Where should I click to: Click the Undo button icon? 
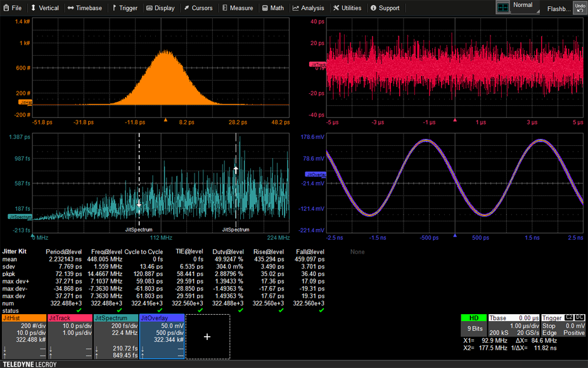click(x=580, y=8)
